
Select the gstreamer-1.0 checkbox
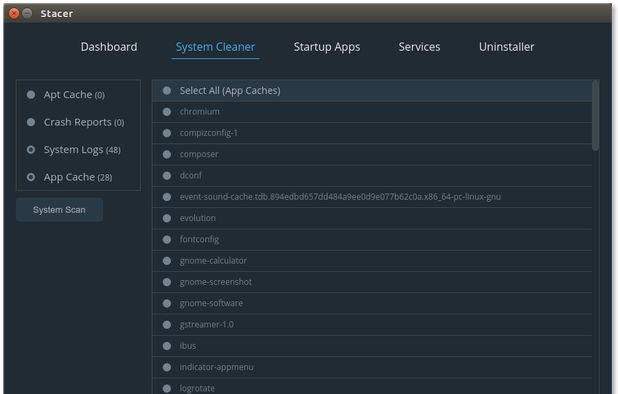pyautogui.click(x=167, y=325)
